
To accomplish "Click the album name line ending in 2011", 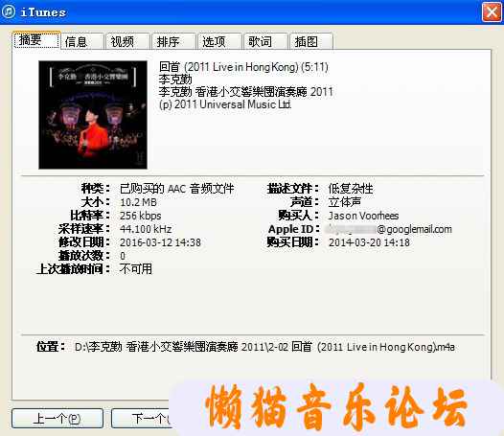I will [246, 92].
